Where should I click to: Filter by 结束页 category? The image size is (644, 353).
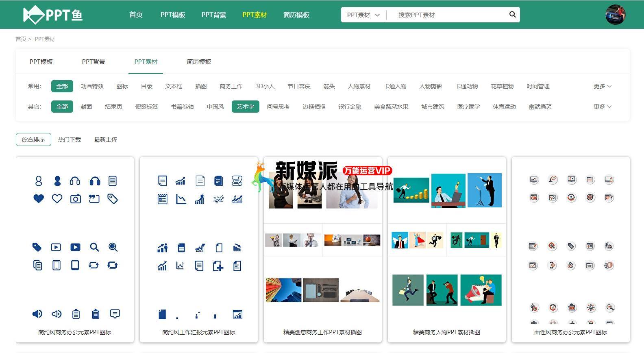pos(113,107)
